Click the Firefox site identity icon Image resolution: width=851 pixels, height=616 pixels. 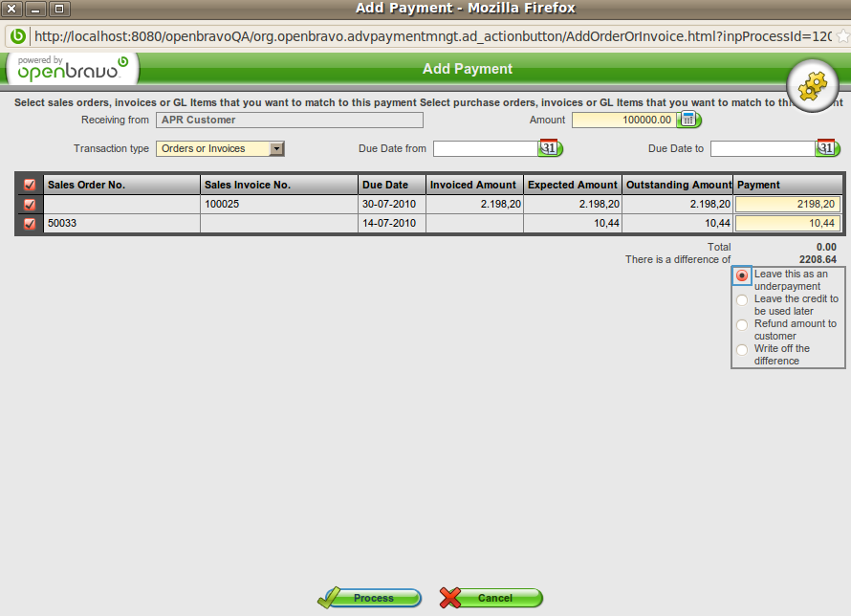(x=17, y=36)
